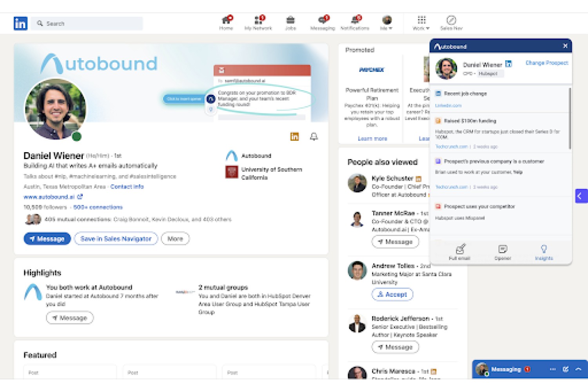Open the Jobs briefcase icon
This screenshot has height=392, width=588.
tap(290, 23)
